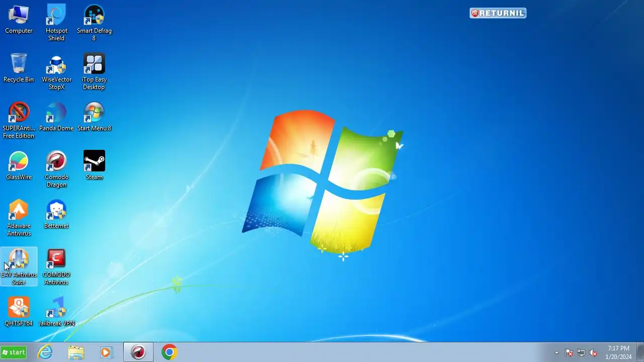Open Windows Explorer folder in taskbar
This screenshot has height=362, width=644.
(x=76, y=352)
